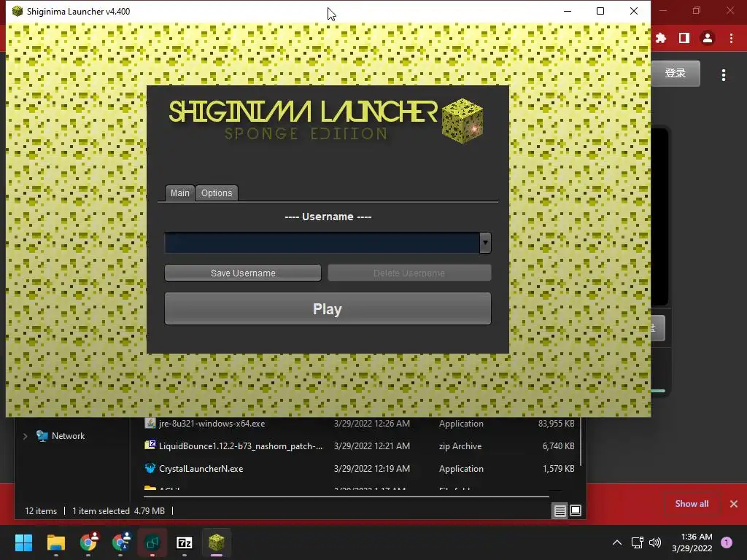Open the green app taskbar icon
The image size is (747, 560).
coord(152,542)
